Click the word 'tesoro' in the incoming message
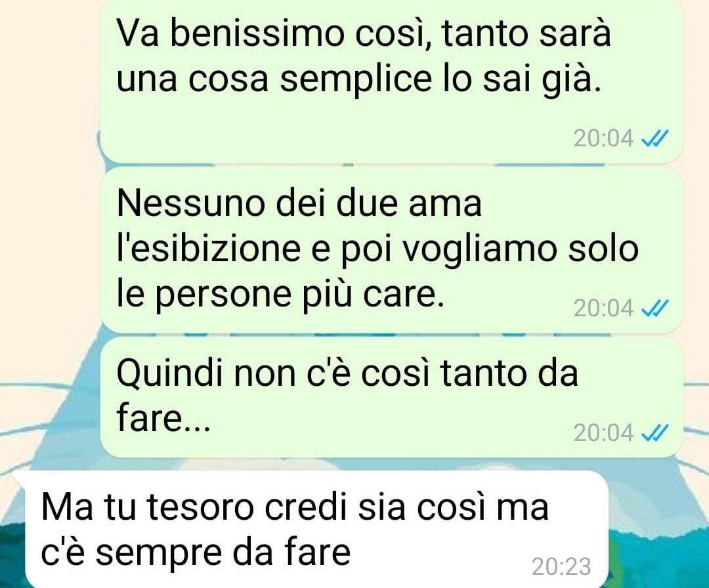The image size is (709, 588). pyautogui.click(x=200, y=507)
